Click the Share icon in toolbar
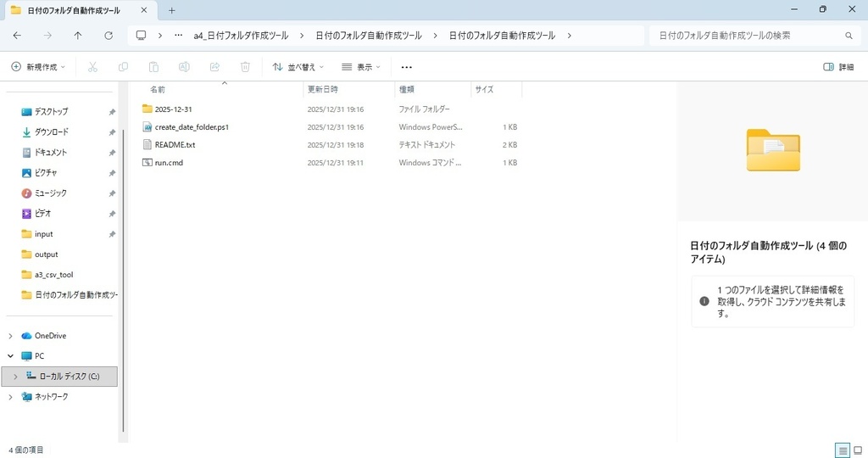 [214, 67]
